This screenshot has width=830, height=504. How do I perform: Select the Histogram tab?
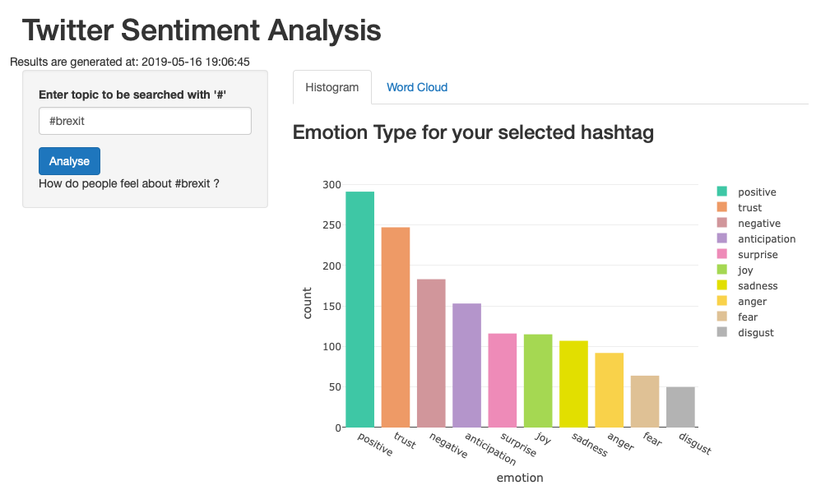pos(332,86)
